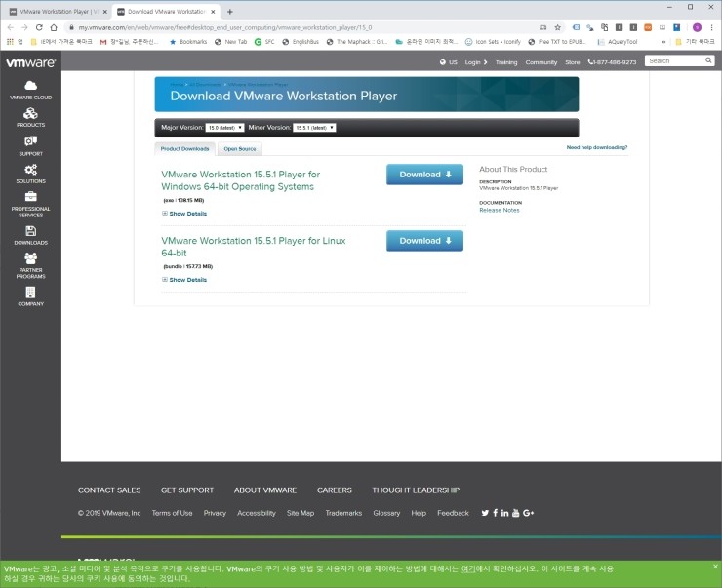Open Support sidebar icon
The height and width of the screenshot is (588, 722).
(31, 141)
